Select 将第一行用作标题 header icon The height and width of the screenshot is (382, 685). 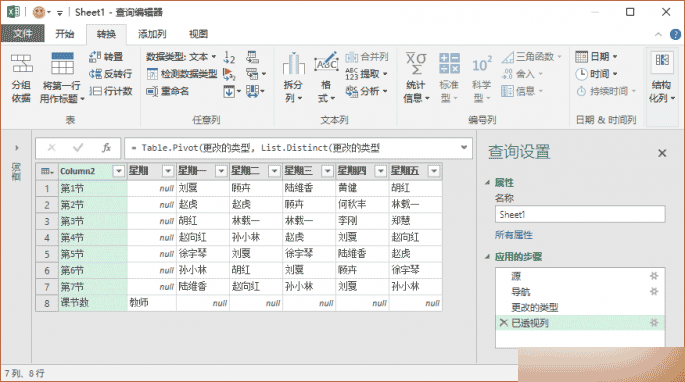point(62,64)
